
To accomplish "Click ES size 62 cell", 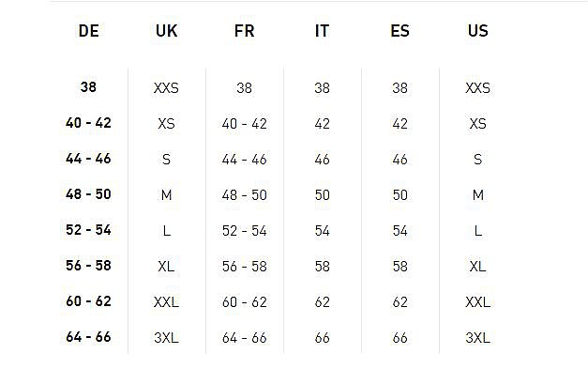I will 400,301.
